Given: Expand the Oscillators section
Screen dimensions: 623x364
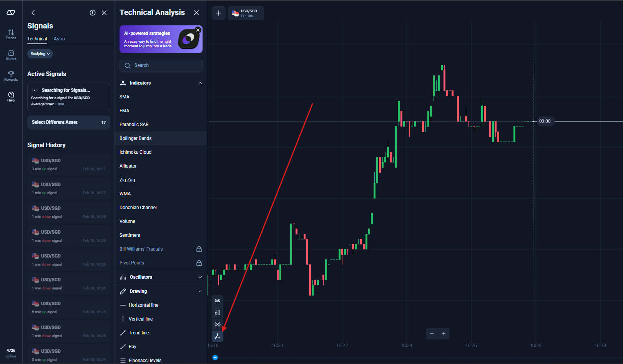Looking at the screenshot, I should tap(161, 277).
